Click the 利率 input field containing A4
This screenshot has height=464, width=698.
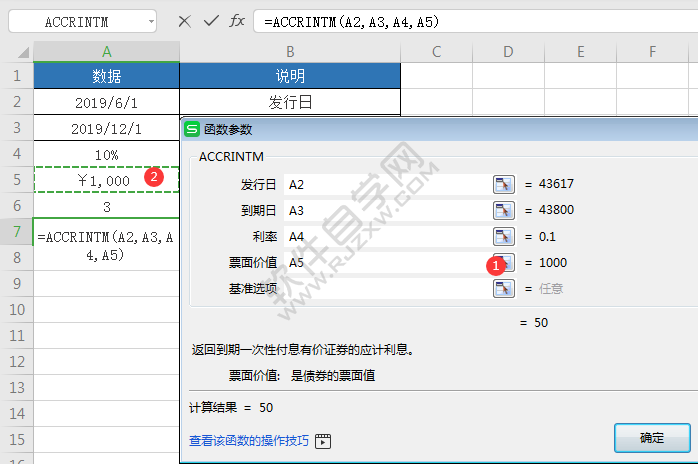pyautogui.click(x=388, y=236)
